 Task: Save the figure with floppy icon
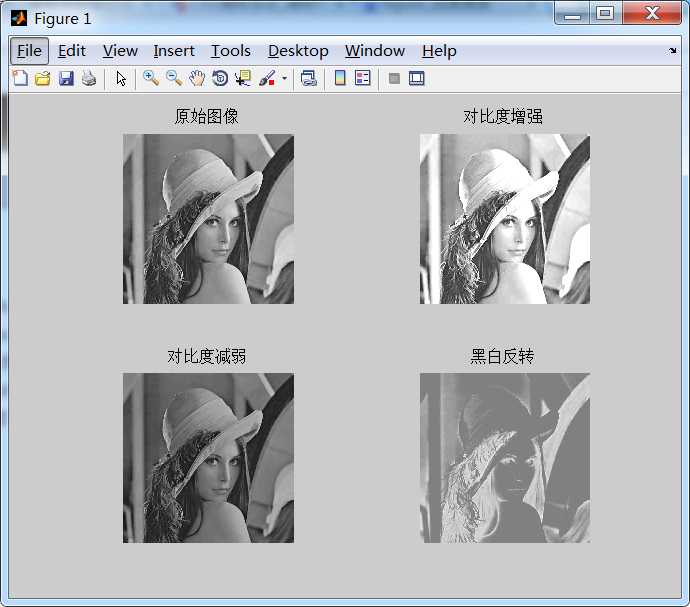[66, 78]
